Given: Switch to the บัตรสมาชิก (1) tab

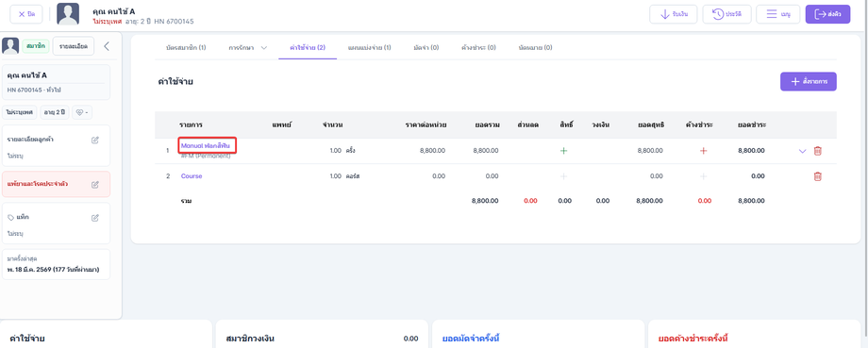Looking at the screenshot, I should pyautogui.click(x=186, y=48).
